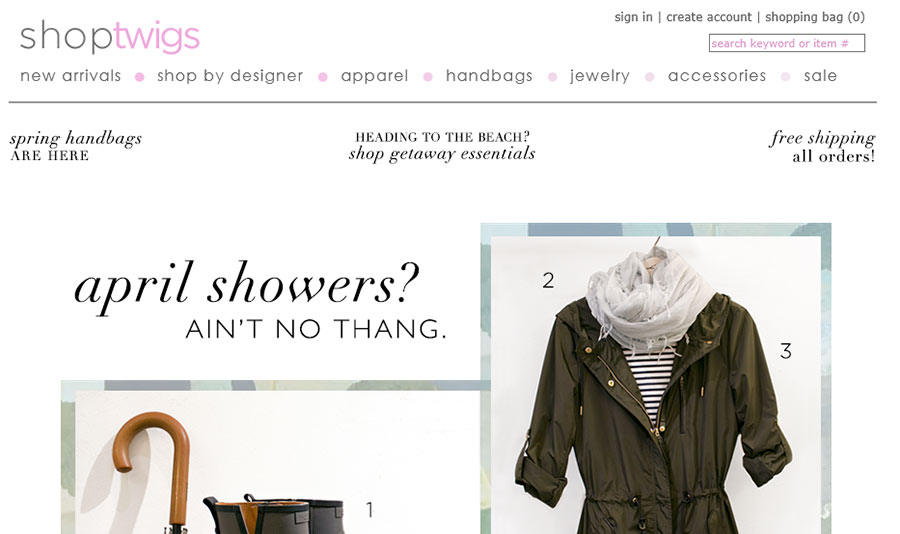The image size is (900, 534).
Task: Click the free shipping all orders banner
Action: (x=822, y=146)
